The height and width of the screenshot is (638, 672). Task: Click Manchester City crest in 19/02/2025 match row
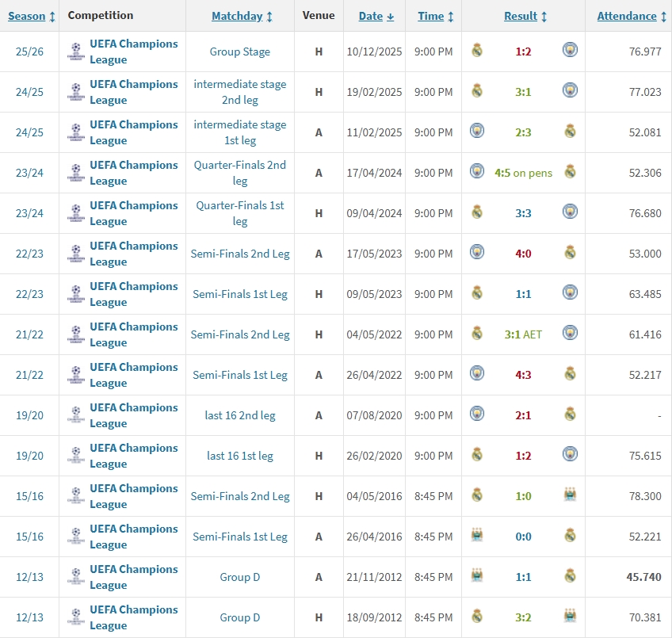click(570, 91)
